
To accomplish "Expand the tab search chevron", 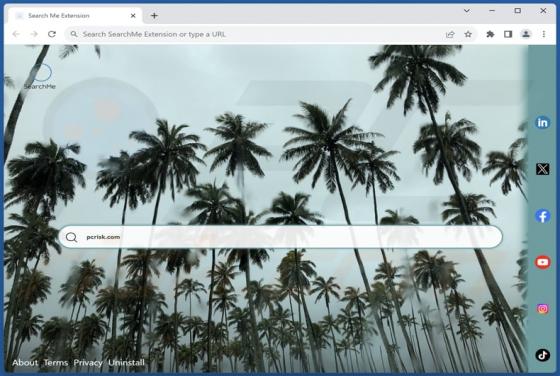I will point(466,11).
